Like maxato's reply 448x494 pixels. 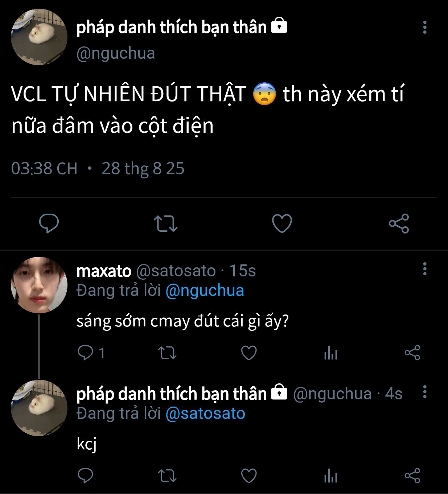(249, 353)
